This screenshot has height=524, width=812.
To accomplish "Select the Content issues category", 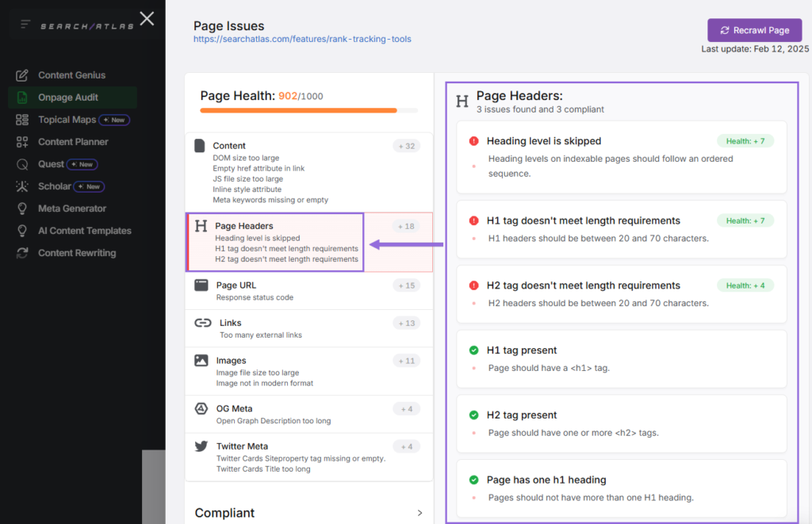I will tap(308, 173).
